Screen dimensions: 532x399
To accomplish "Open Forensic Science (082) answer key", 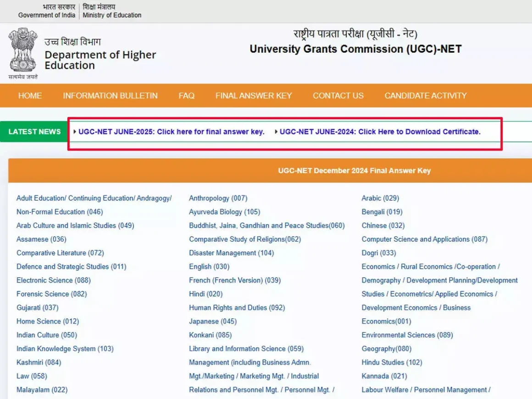I will coord(51,294).
